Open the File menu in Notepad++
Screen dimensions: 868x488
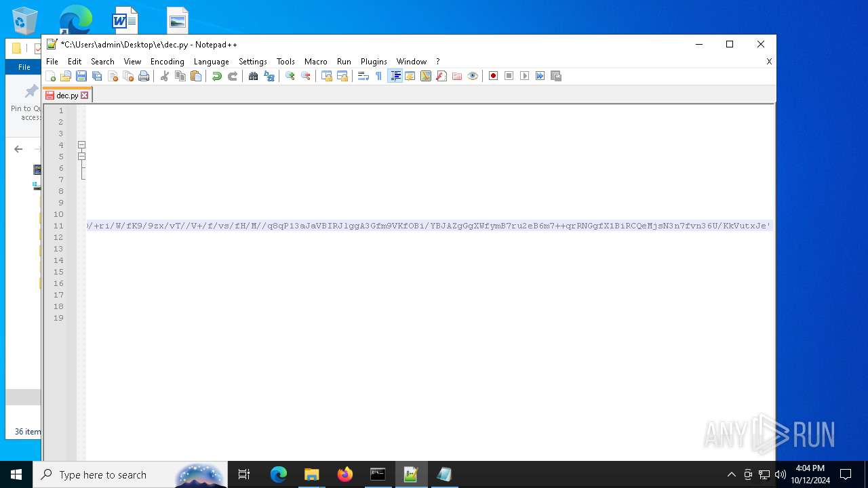(x=52, y=62)
